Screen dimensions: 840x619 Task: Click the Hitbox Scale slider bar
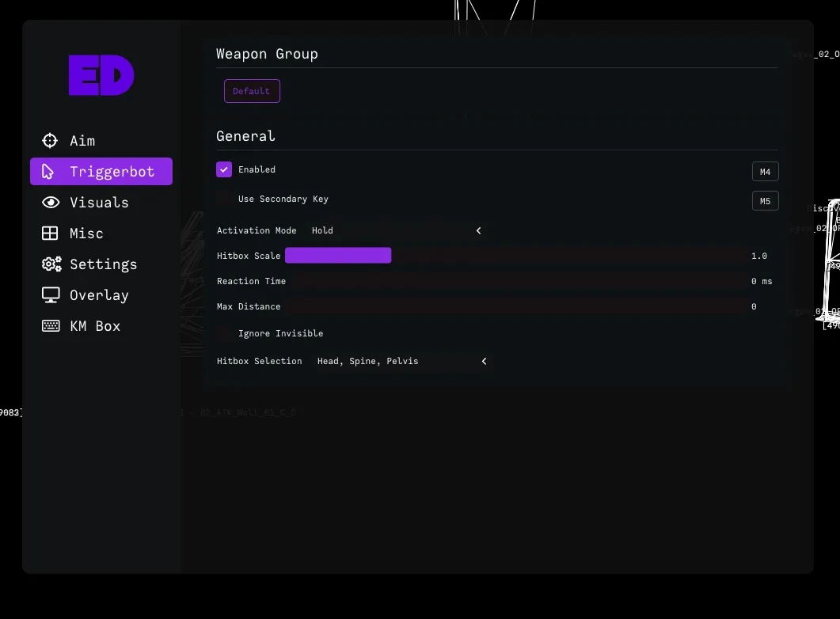(x=517, y=256)
